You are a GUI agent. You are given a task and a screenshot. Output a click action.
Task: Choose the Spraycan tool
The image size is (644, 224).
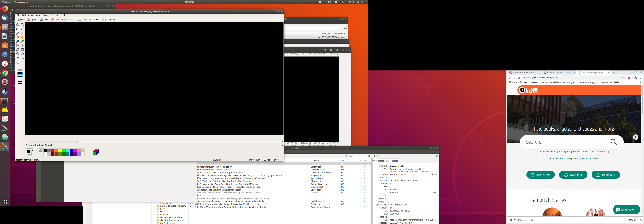[x=22, y=46]
